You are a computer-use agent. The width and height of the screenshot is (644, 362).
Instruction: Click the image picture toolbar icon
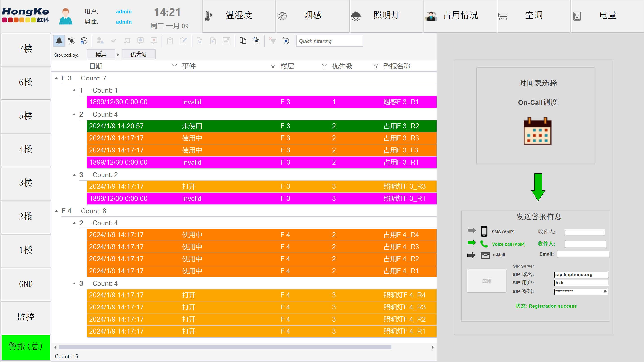pos(226,41)
